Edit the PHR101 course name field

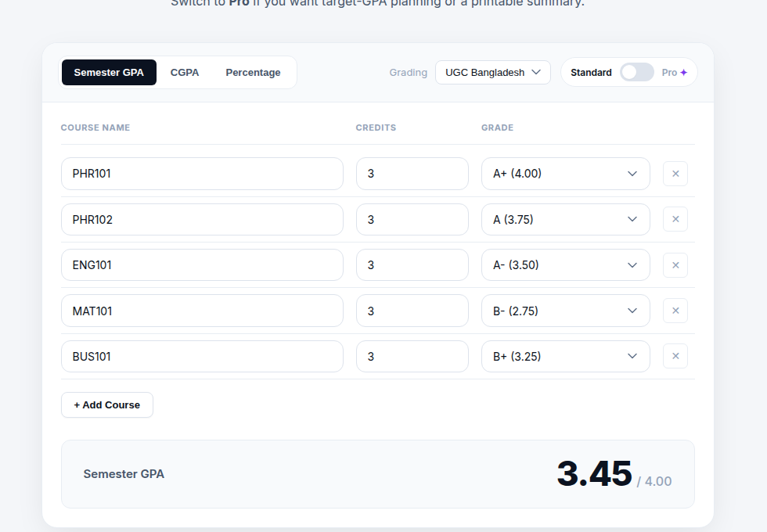point(202,174)
